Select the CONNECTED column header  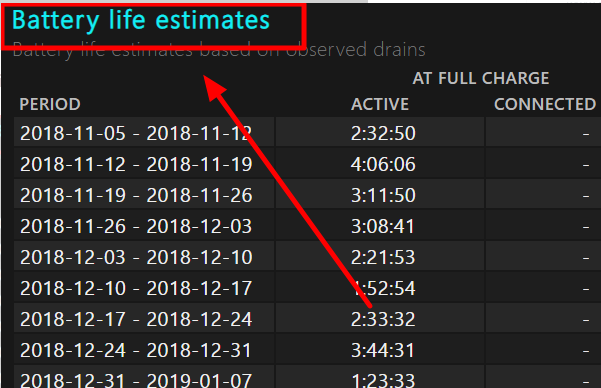[545, 104]
